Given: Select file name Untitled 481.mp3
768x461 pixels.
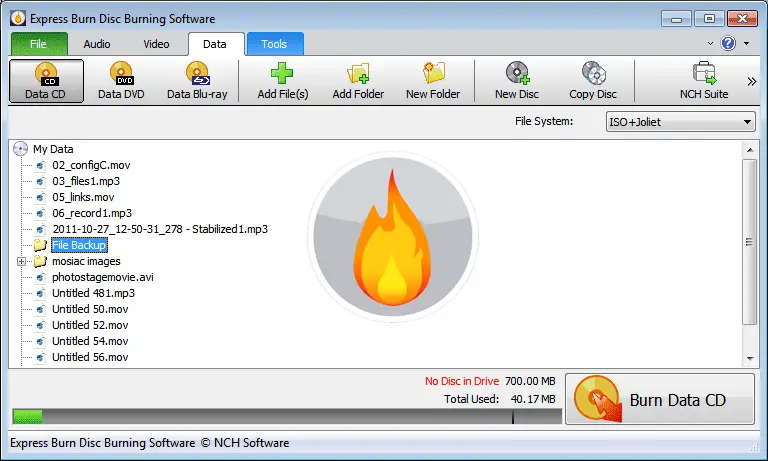Looking at the screenshot, I should coord(94,293).
